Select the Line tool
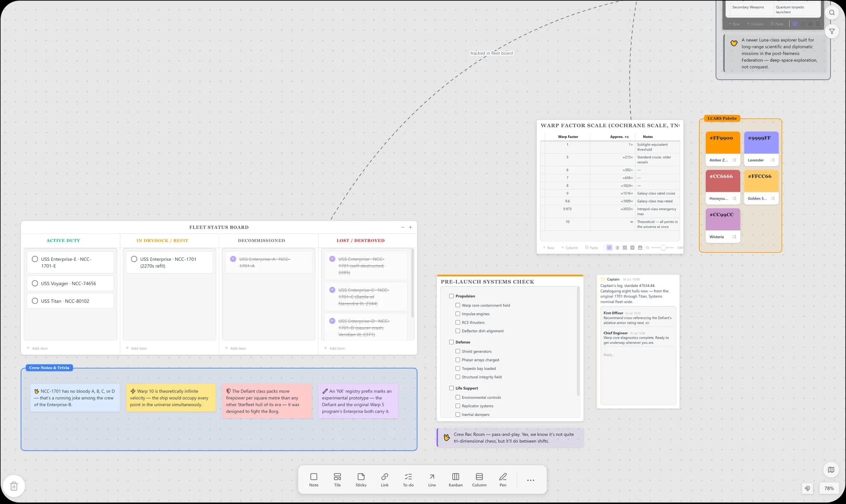The image size is (846, 504). click(432, 480)
